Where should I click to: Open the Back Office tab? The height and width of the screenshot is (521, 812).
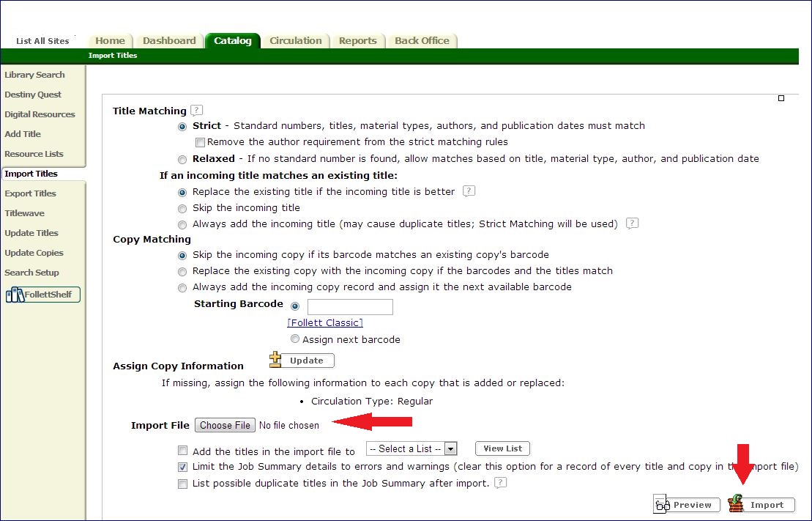[x=422, y=40]
